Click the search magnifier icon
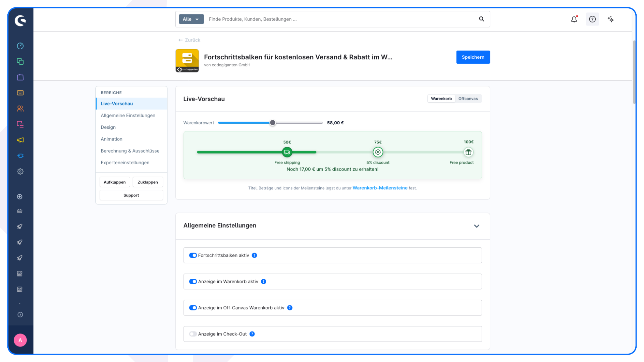 coord(482,19)
